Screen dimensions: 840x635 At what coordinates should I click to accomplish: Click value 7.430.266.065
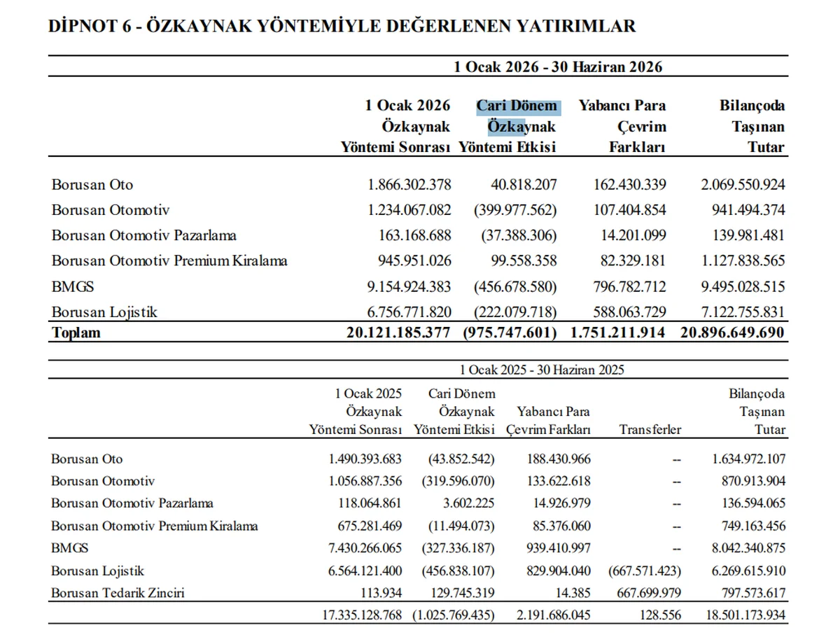365,548
